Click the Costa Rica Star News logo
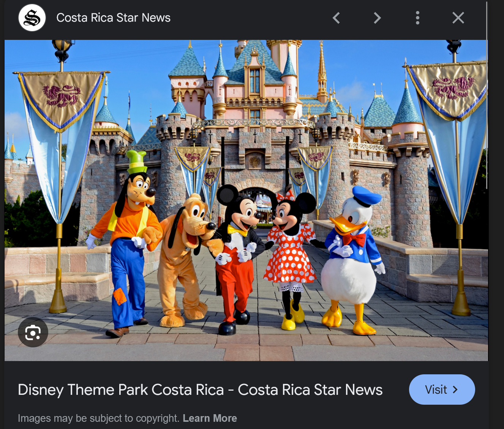The width and height of the screenshot is (504, 429). (x=32, y=18)
